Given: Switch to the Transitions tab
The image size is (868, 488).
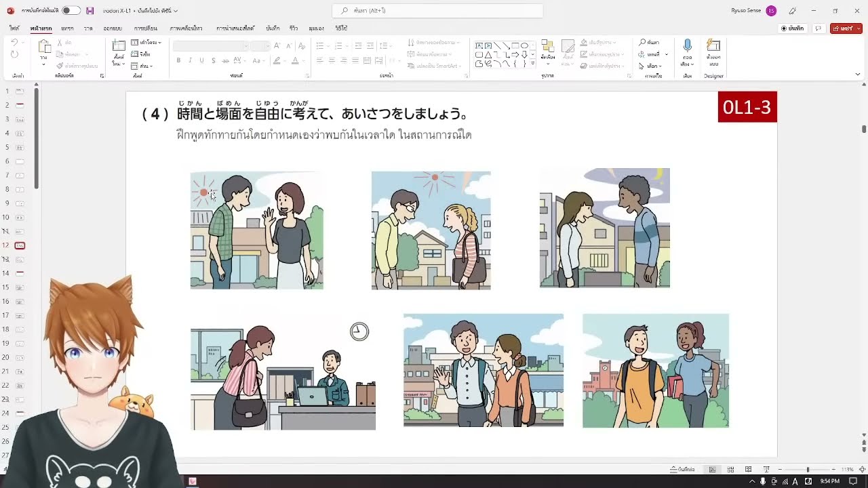Looking at the screenshot, I should [145, 28].
